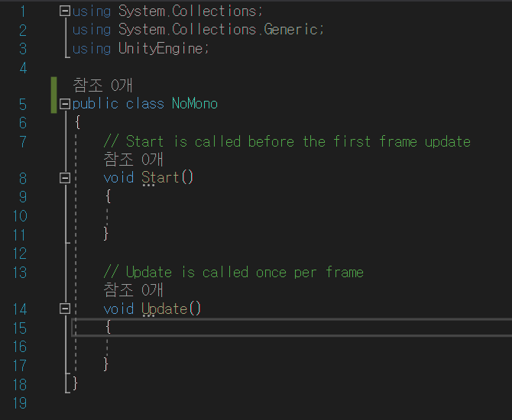
Task: Open references link above Update method
Action: click(133, 289)
